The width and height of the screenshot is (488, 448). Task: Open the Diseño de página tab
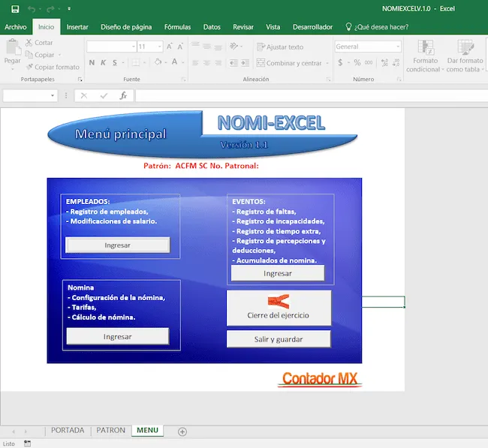pos(126,27)
